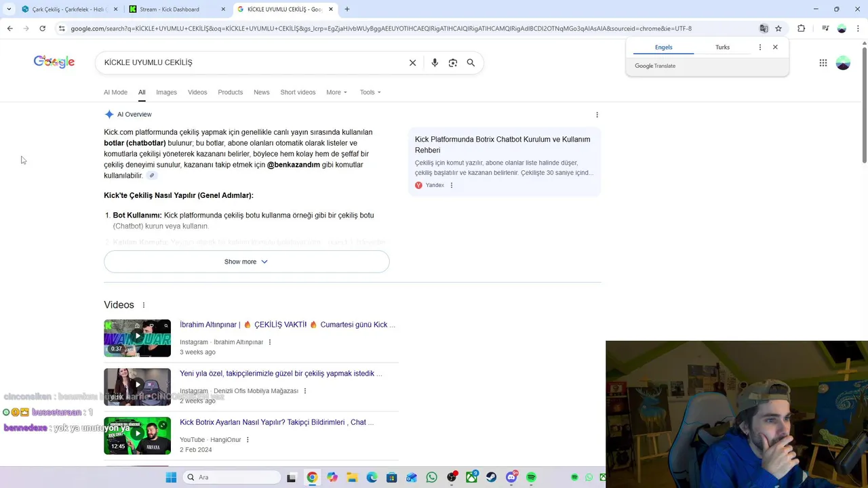Viewport: 868px width, 488px height.
Task: Open AI Overview three-dot options
Action: pos(597,115)
